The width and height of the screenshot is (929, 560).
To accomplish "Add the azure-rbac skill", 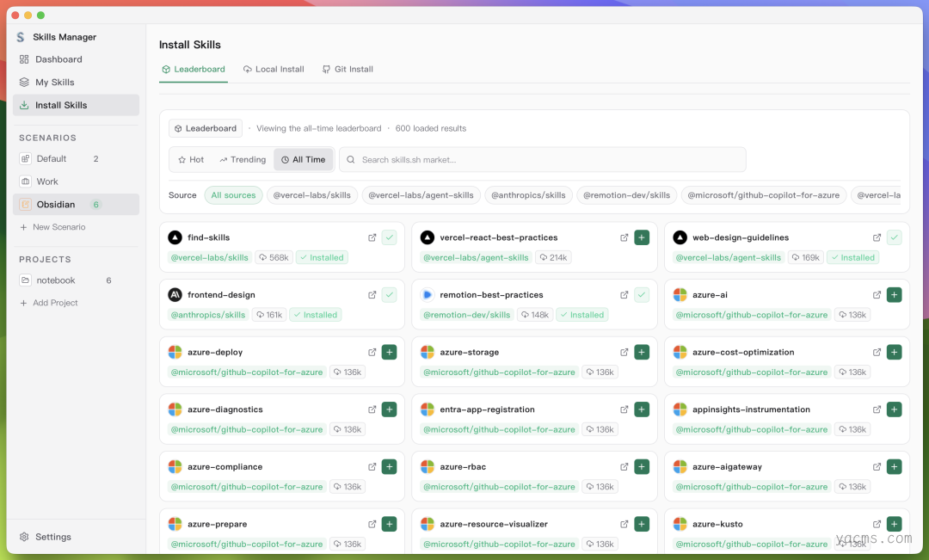I will point(642,467).
